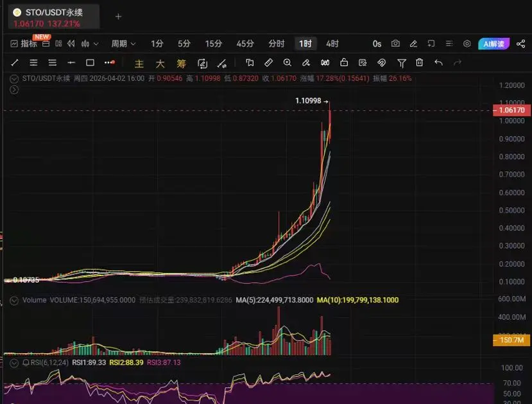Take a chart snapshot with camera icon
Viewport: 532px width, 404px height.
pyautogui.click(x=395, y=44)
